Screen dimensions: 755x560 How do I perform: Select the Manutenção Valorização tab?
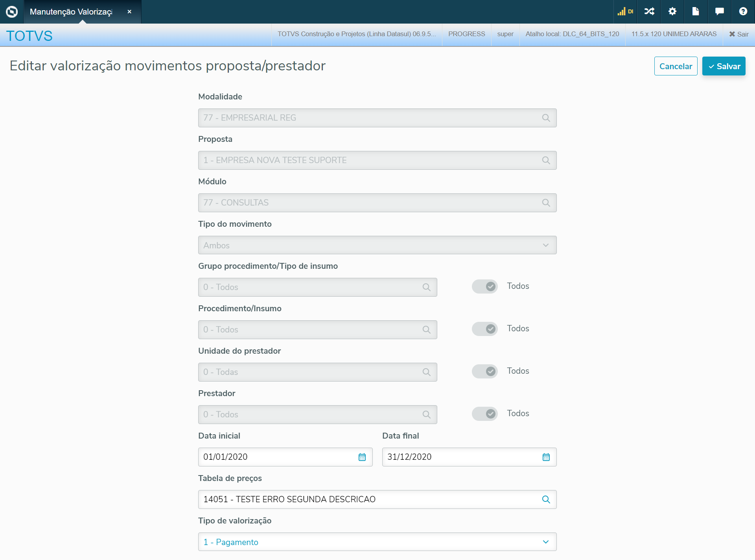click(x=71, y=12)
